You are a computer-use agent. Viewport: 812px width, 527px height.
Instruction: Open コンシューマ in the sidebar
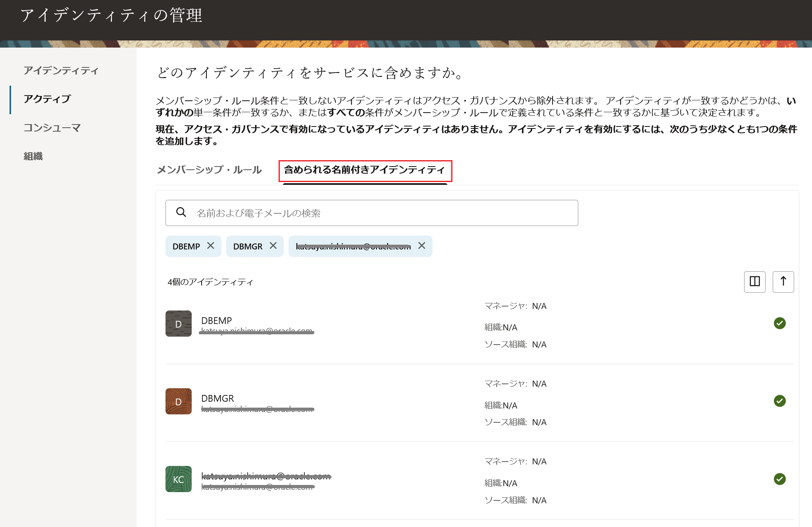pos(52,128)
